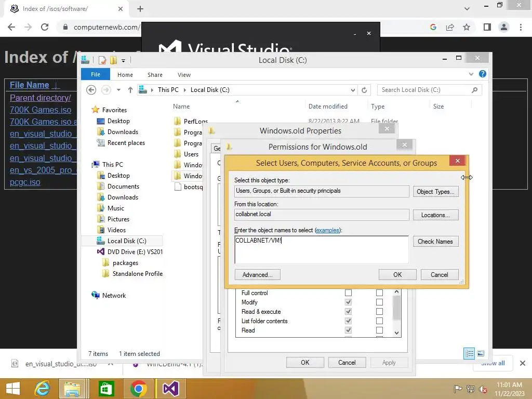Open Explorer help icon
Screen dimensions: 532x399
pos(483,74)
